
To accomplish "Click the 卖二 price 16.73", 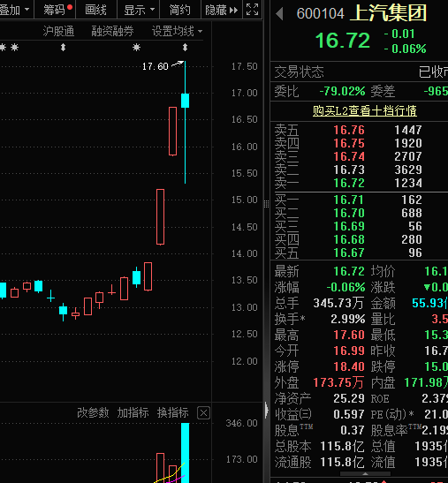I will pyautogui.click(x=349, y=170).
